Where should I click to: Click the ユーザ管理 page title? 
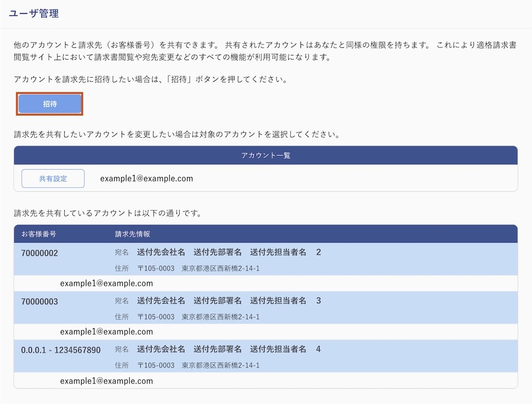click(x=34, y=14)
